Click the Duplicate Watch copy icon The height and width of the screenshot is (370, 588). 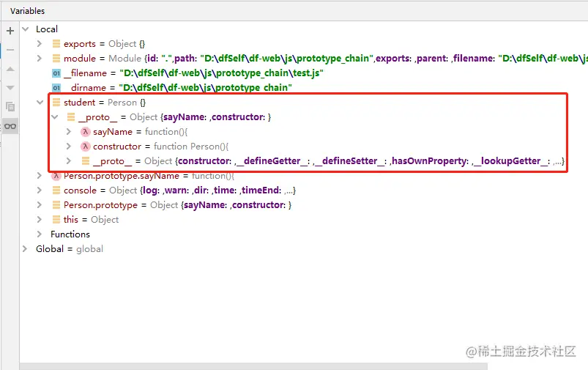click(x=10, y=106)
